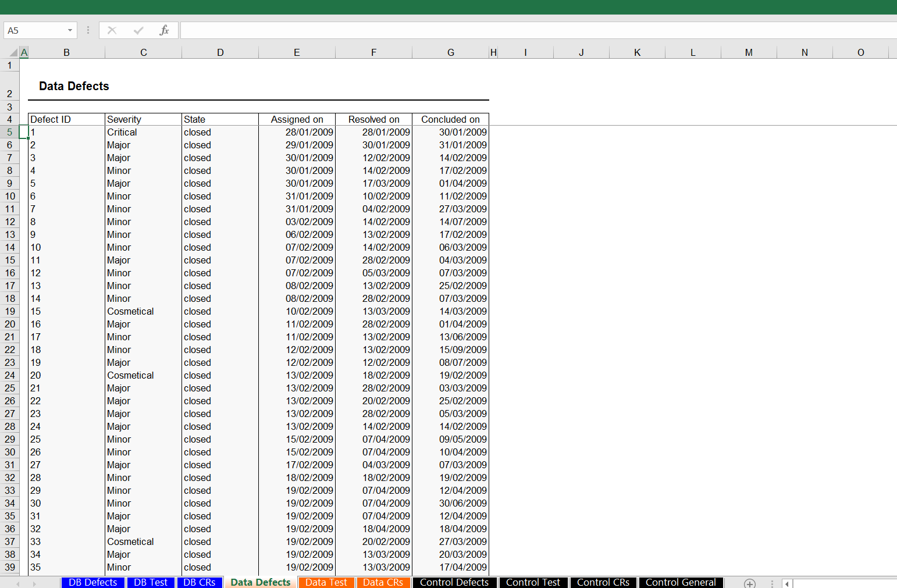897x588 pixels.
Task: Switch to the DB Test sheet tab
Action: (151, 582)
